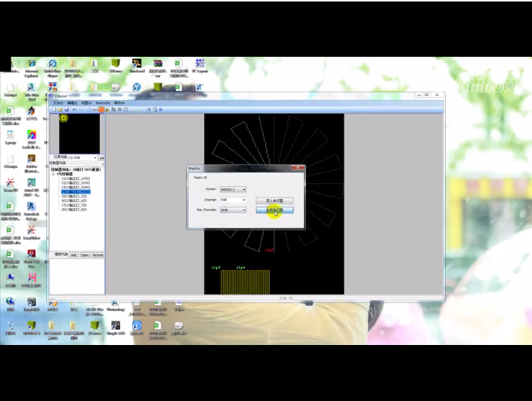The image size is (532, 401).
Task: Open the 文件 (File) menu
Action: tap(58, 102)
